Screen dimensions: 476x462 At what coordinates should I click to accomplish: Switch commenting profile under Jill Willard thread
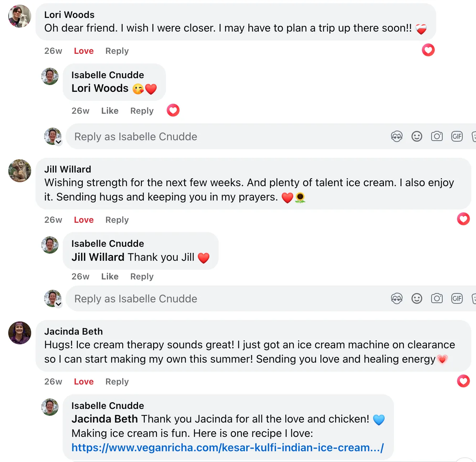click(x=58, y=304)
